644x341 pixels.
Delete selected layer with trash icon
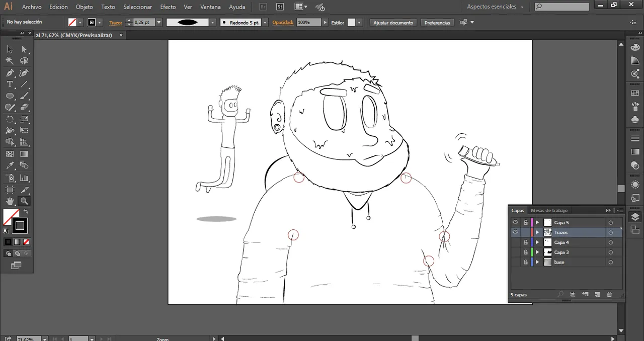(609, 294)
